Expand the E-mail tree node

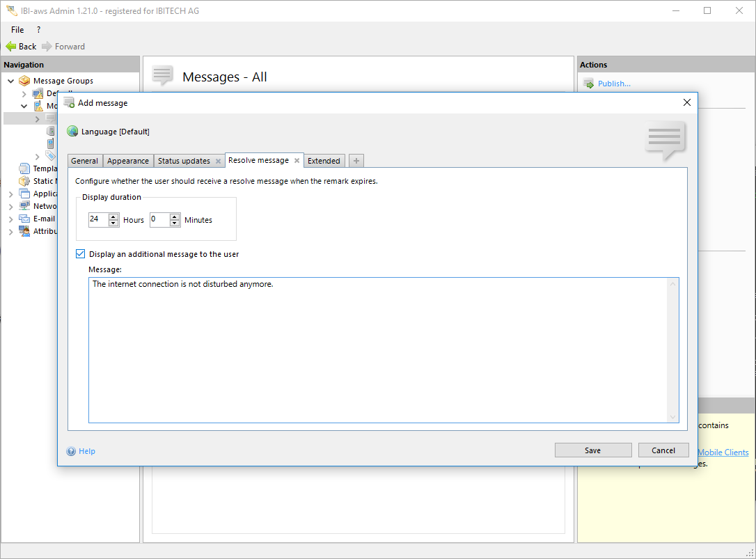[x=11, y=219]
